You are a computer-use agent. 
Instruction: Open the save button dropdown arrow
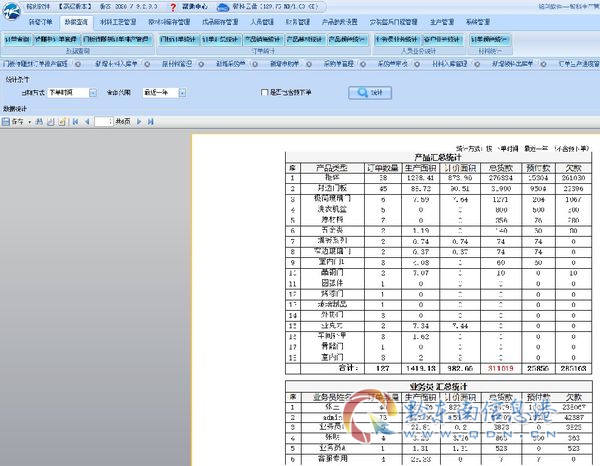click(x=29, y=122)
